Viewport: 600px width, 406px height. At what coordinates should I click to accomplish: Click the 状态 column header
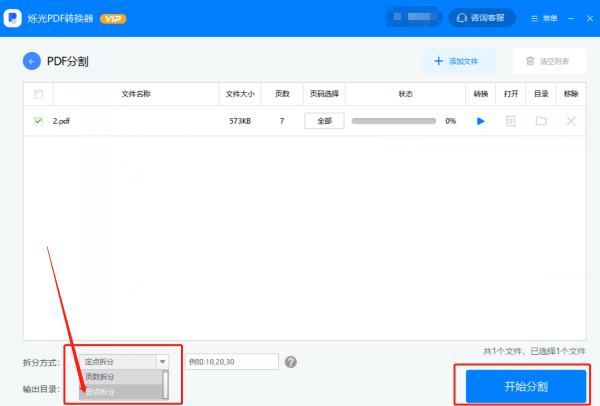406,94
